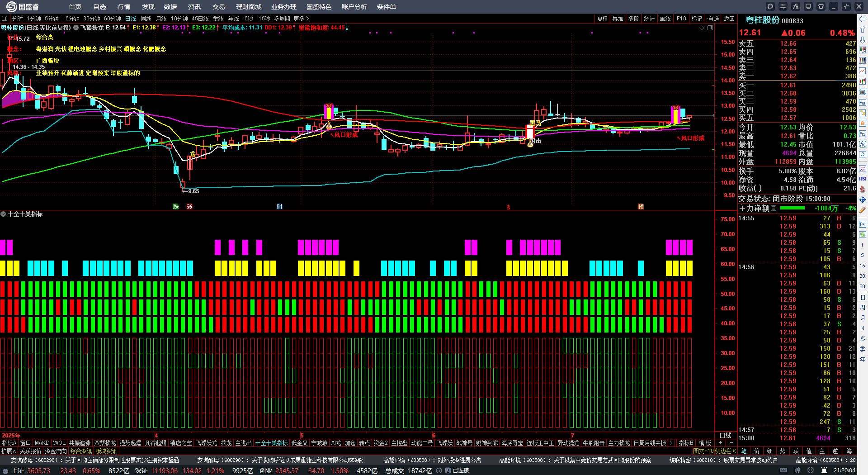Click the down arrow for next stock
Image resolution: width=868 pixels, height=475 pixels.
(863, 39)
